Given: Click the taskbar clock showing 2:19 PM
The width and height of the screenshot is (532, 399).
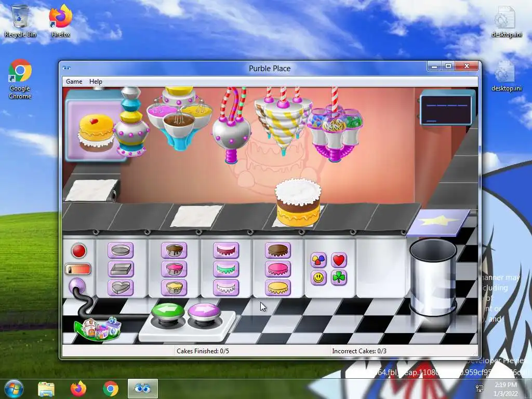Looking at the screenshot, I should pyautogui.click(x=505, y=389).
